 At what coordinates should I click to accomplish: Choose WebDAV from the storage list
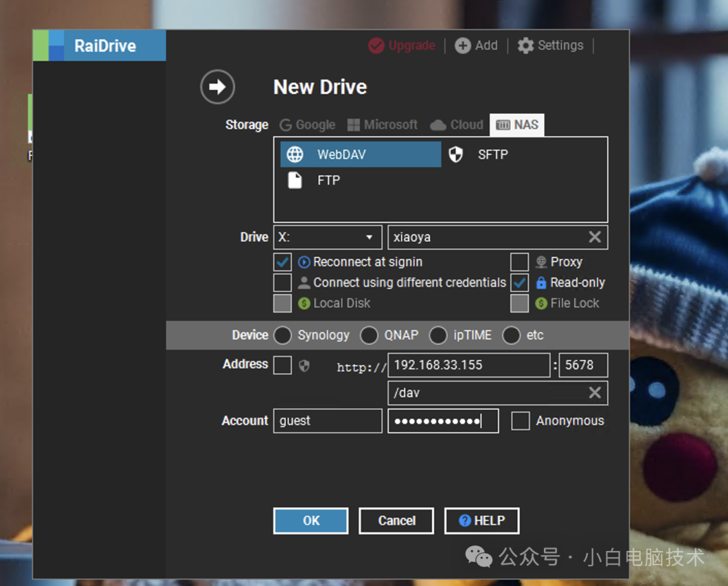pos(361,154)
